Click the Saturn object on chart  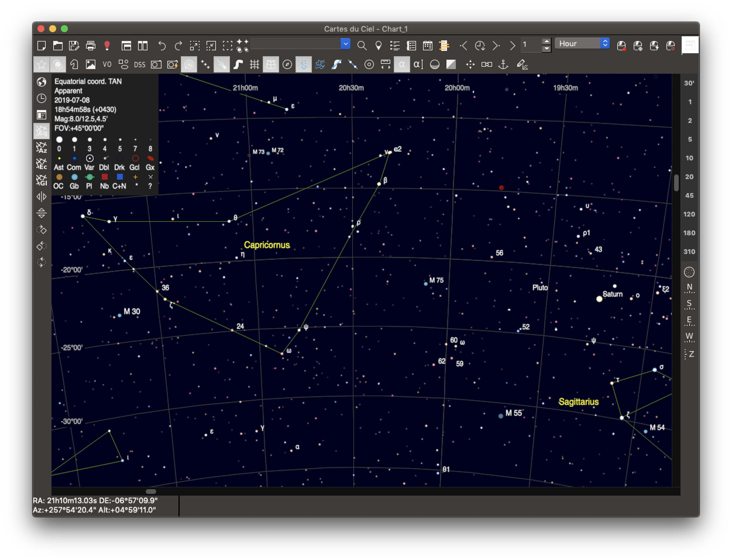[x=599, y=299]
